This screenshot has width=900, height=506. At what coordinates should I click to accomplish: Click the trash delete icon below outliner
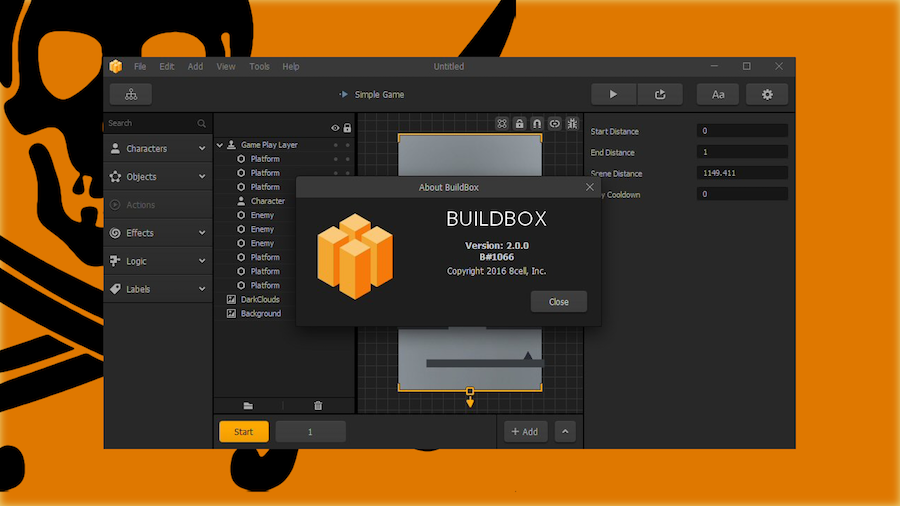click(x=318, y=406)
